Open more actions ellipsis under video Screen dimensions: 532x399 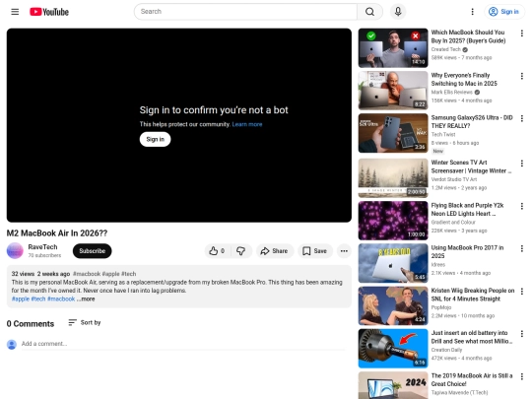pos(344,251)
